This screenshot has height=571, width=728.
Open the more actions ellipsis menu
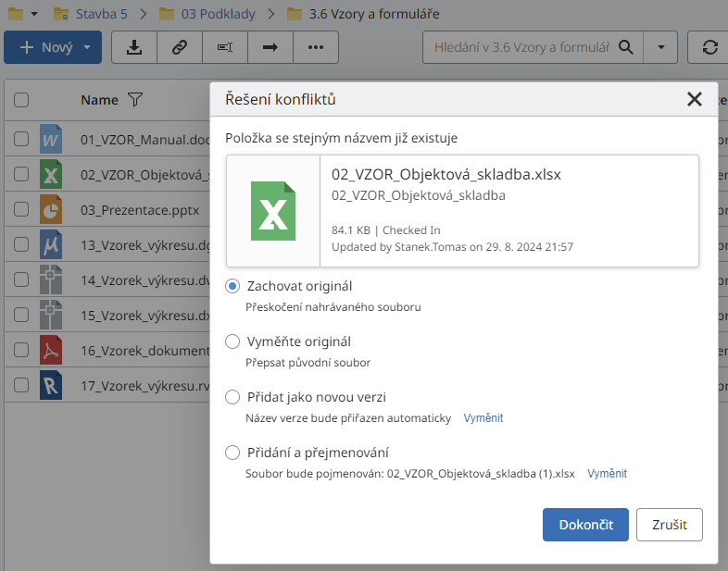pyautogui.click(x=316, y=47)
